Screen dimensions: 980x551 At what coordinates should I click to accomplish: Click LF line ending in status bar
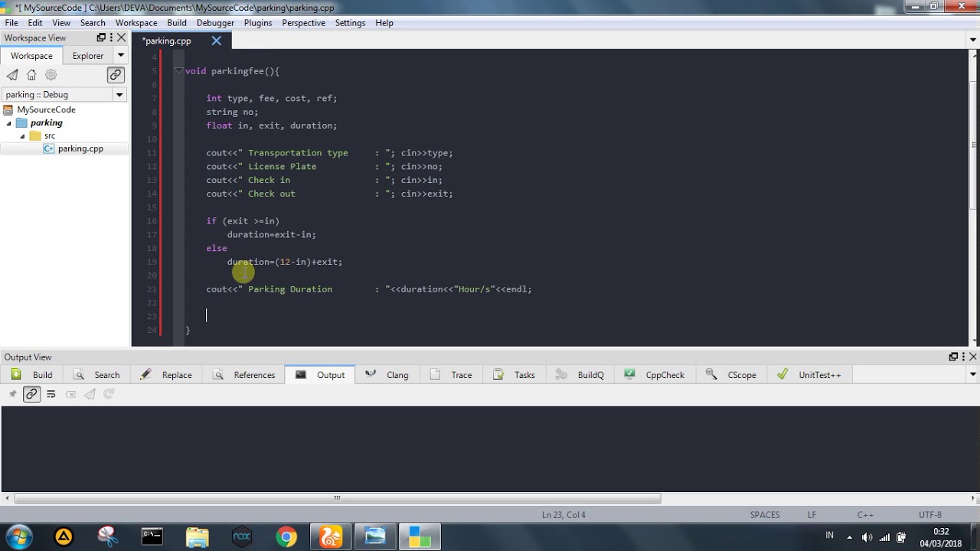tap(812, 515)
